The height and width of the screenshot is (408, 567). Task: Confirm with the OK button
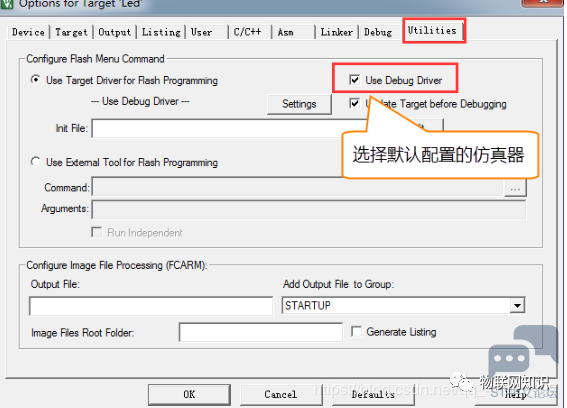(189, 394)
